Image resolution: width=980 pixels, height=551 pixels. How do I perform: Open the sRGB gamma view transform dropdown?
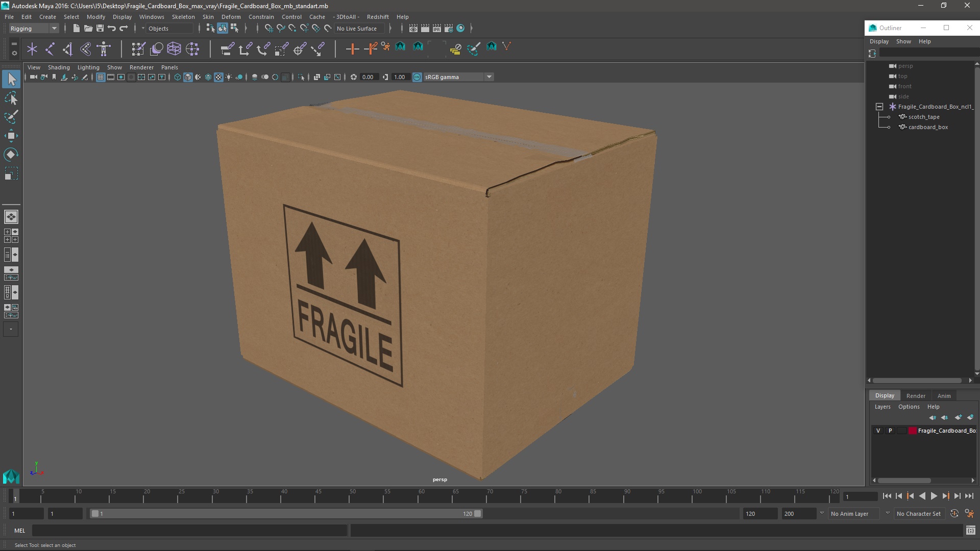point(458,77)
